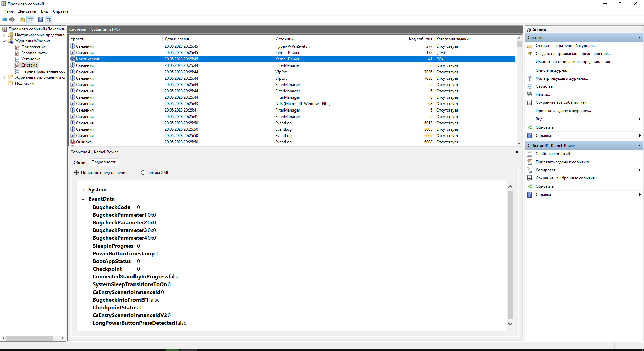Screen dimensions: 644x351
Task: Click the tree pane horizontal scrollbar thumb
Action: point(30,338)
